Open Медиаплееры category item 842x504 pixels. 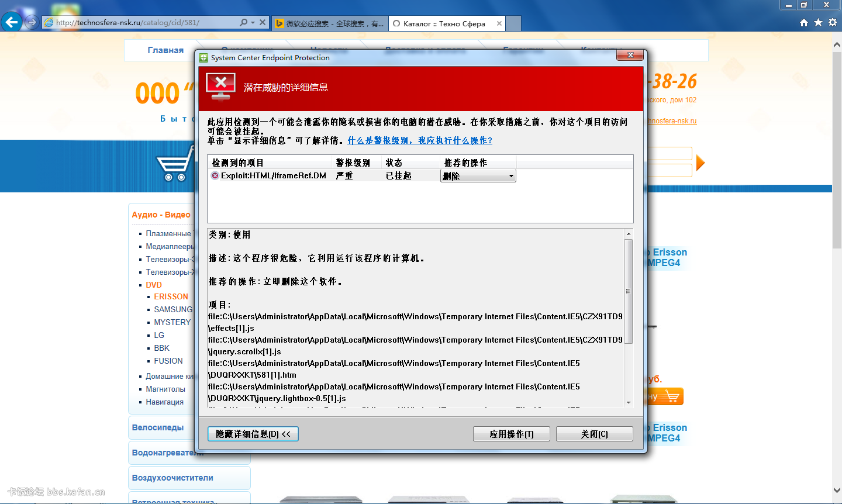pyautogui.click(x=169, y=246)
